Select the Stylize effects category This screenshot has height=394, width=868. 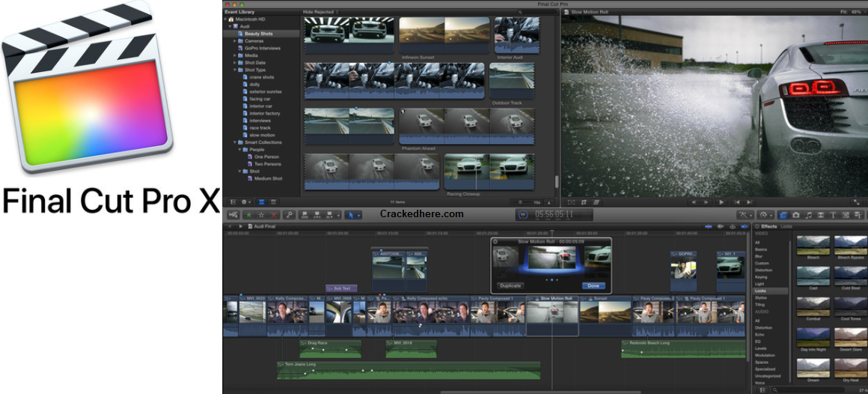pyautogui.click(x=761, y=298)
